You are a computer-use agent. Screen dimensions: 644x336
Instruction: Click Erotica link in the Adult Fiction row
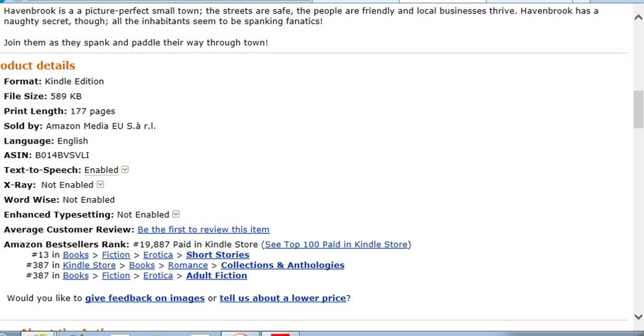pyautogui.click(x=158, y=276)
